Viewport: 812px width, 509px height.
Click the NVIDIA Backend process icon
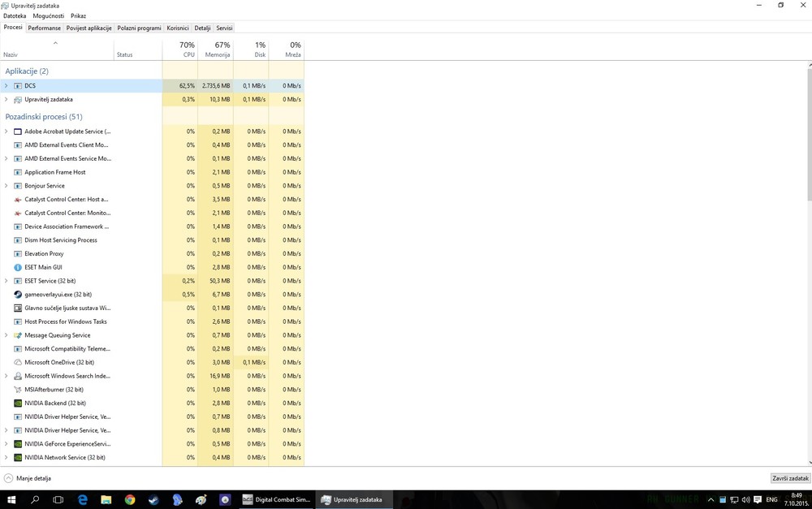coord(18,403)
